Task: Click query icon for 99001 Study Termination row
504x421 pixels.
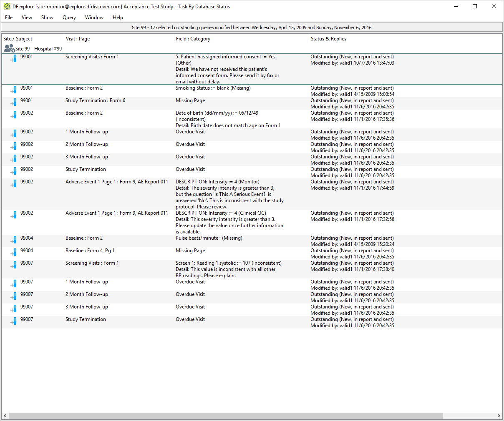Action: (x=14, y=103)
